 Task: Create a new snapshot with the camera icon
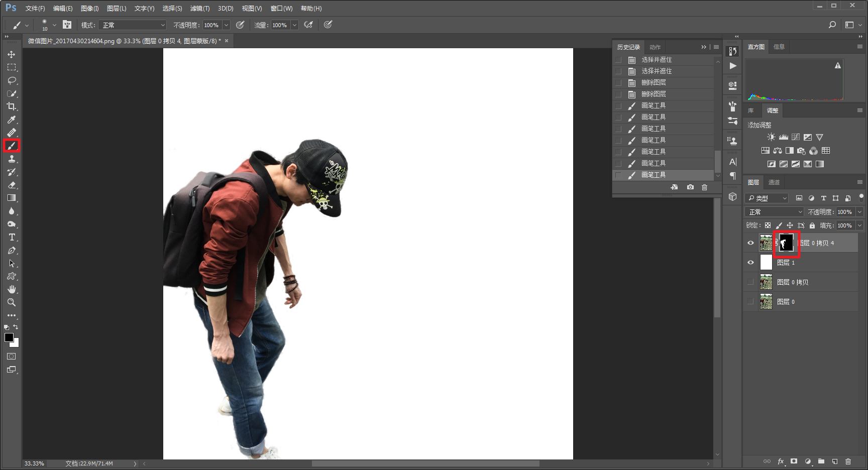click(690, 187)
